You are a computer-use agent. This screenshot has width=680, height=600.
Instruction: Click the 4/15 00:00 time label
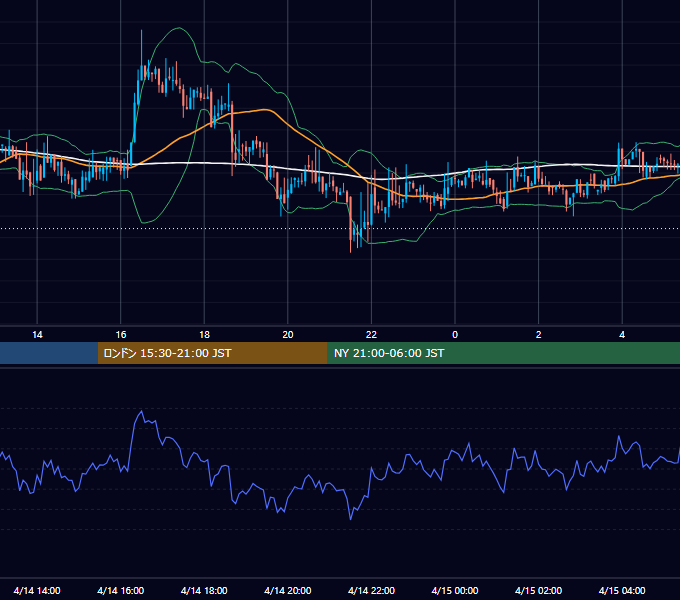point(455,590)
